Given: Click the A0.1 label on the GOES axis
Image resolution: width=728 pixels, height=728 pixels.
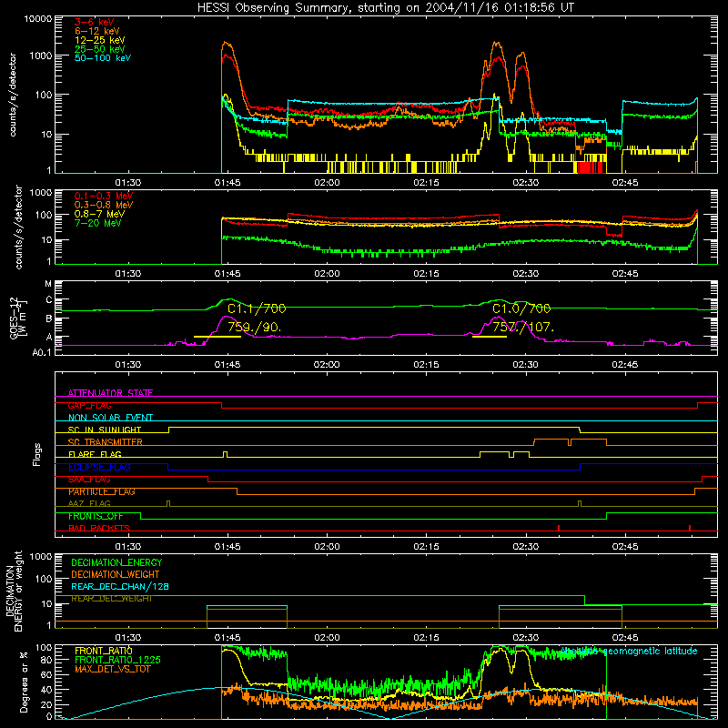Looking at the screenshot, I should click(x=42, y=352).
